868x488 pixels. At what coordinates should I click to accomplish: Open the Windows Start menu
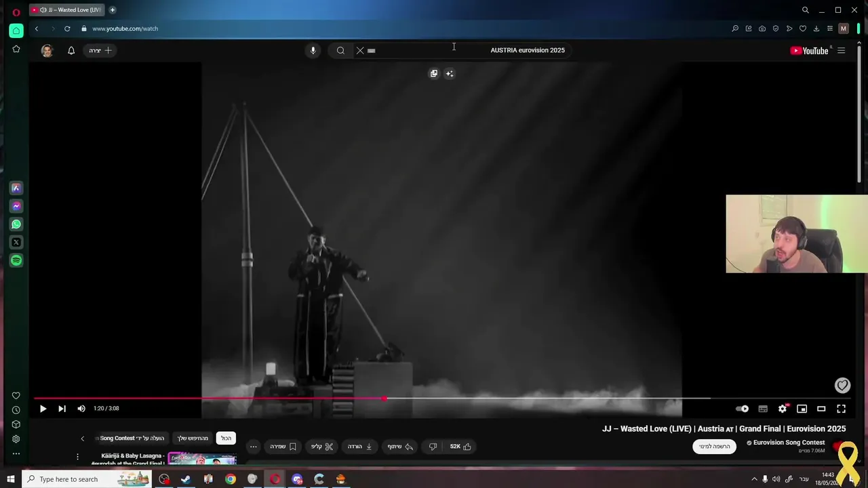pyautogui.click(x=11, y=479)
